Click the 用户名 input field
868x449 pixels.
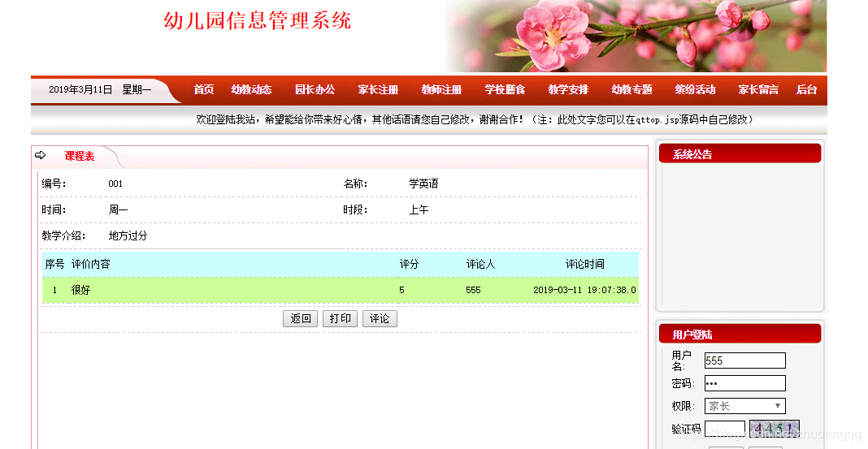[744, 360]
